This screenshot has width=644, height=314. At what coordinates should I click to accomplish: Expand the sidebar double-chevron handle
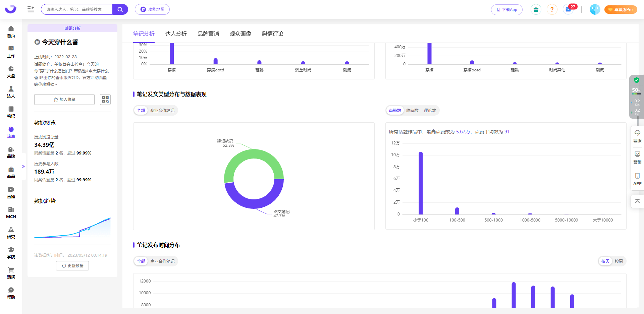point(23,167)
